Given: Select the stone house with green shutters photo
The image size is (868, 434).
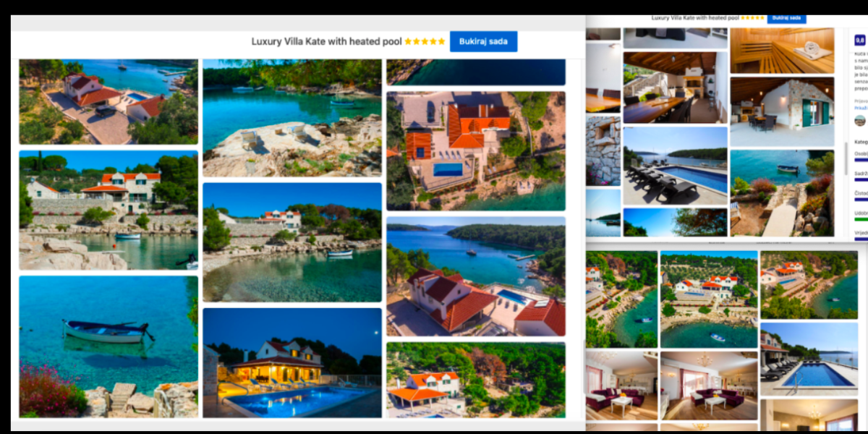Looking at the screenshot, I should click(781, 111).
